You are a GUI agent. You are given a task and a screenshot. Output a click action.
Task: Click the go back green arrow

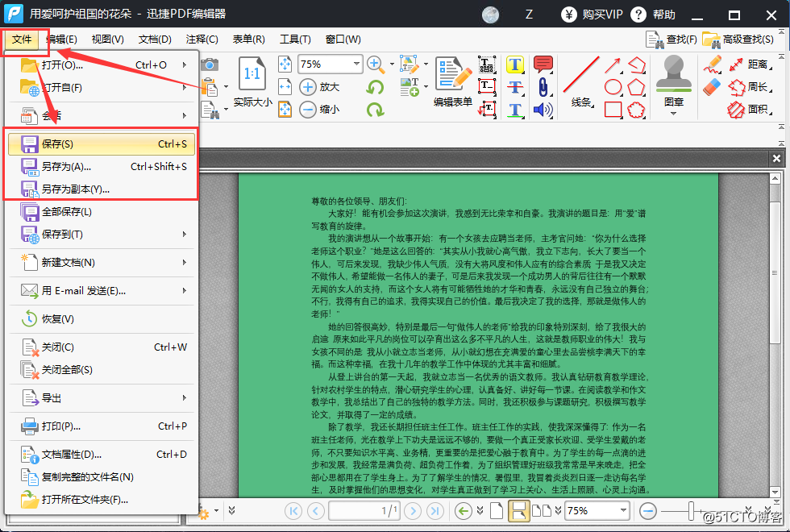(463, 511)
